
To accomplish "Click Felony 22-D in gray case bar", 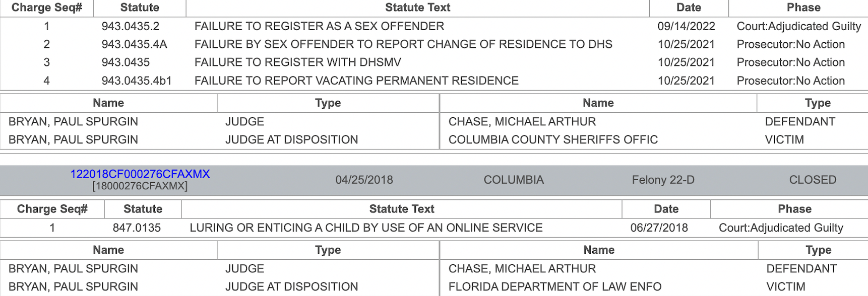I will tap(663, 180).
